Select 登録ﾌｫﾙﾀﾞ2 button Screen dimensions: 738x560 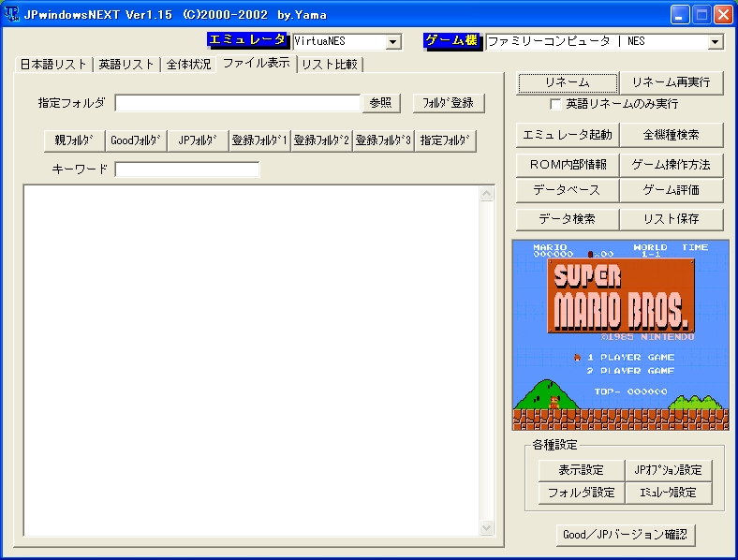point(321,140)
